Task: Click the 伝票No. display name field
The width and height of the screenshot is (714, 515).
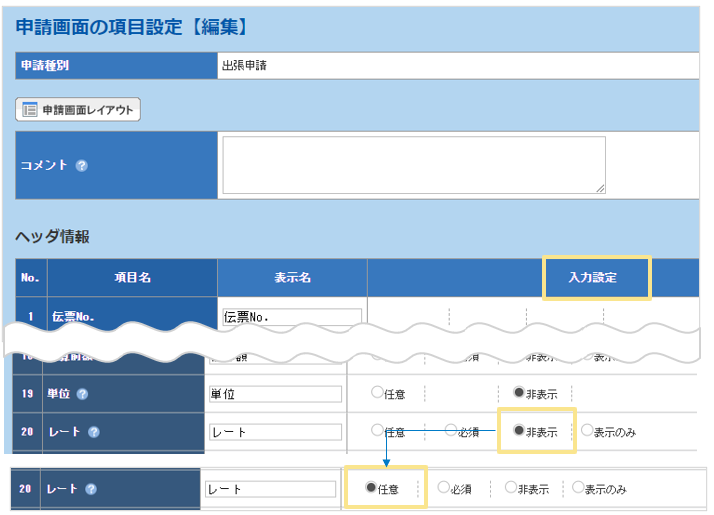Action: (291, 317)
